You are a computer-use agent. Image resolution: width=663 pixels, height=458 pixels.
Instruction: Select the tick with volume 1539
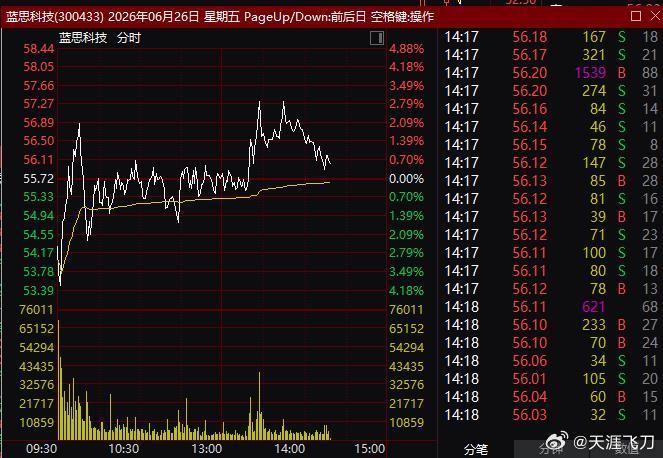[x=551, y=73]
